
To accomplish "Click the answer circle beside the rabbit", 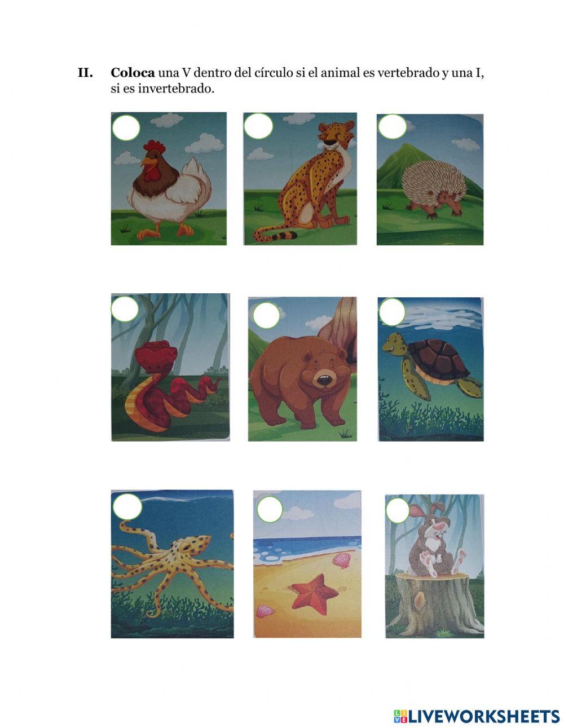I will click(x=398, y=511).
